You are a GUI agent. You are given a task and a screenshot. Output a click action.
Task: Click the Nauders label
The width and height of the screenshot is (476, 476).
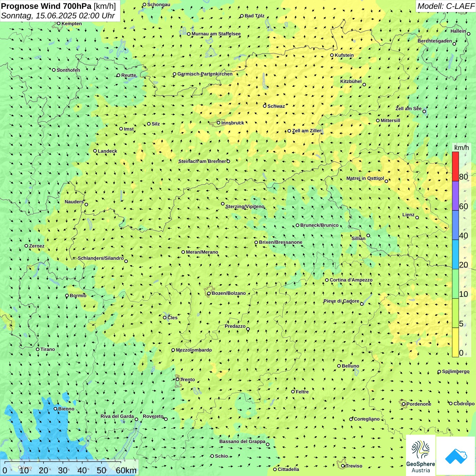pos(74,202)
